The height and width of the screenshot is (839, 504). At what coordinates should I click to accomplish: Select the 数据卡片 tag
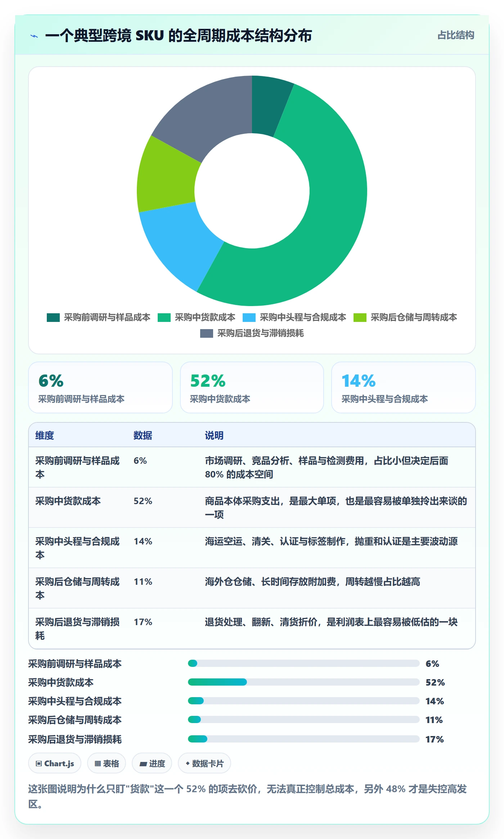click(x=204, y=763)
